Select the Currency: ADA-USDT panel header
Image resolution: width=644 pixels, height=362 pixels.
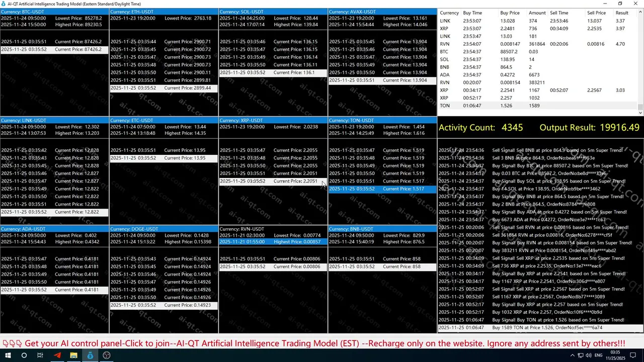click(x=54, y=229)
